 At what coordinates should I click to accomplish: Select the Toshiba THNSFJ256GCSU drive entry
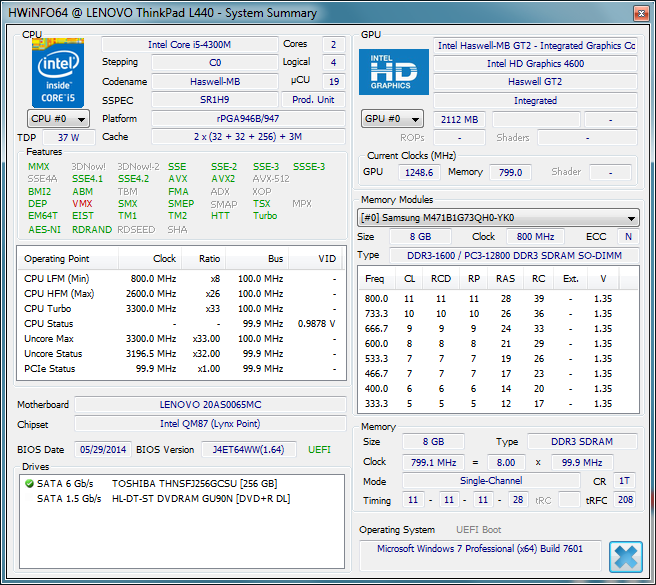pyautogui.click(x=193, y=483)
